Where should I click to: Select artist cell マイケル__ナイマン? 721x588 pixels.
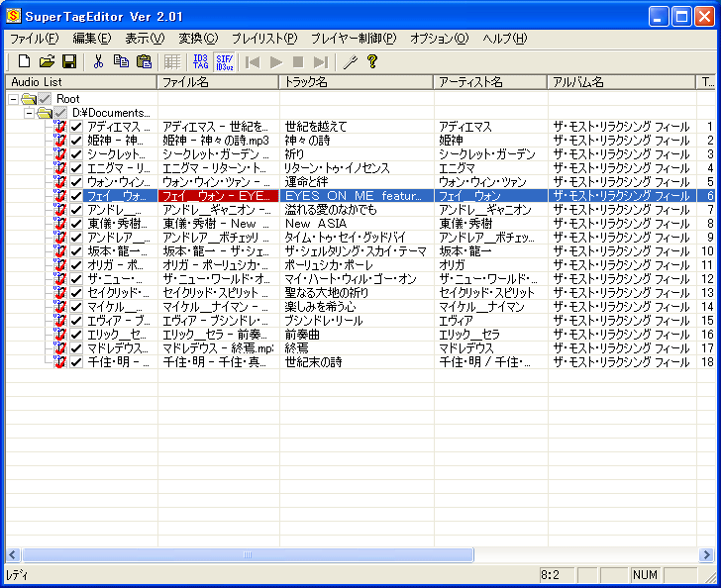[x=491, y=307]
